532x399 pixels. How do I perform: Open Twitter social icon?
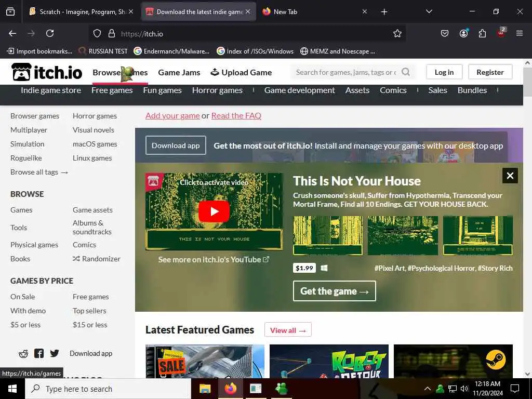point(54,353)
